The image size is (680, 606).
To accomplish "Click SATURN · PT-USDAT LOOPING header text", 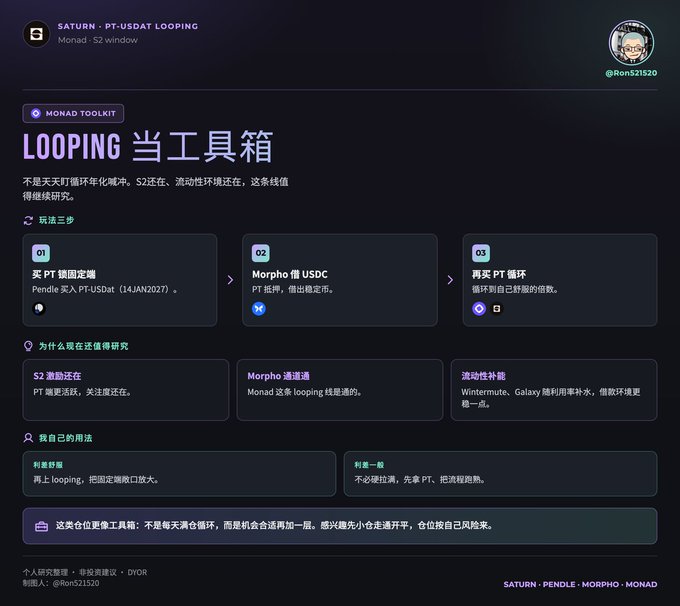I will click(x=128, y=26).
